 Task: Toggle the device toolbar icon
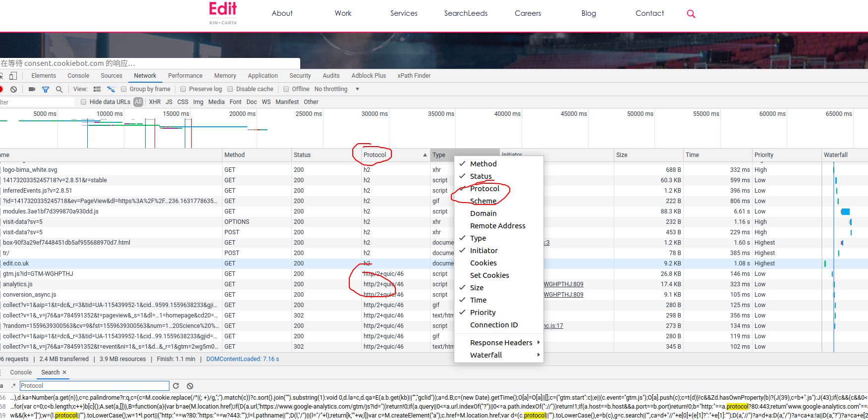[13, 76]
